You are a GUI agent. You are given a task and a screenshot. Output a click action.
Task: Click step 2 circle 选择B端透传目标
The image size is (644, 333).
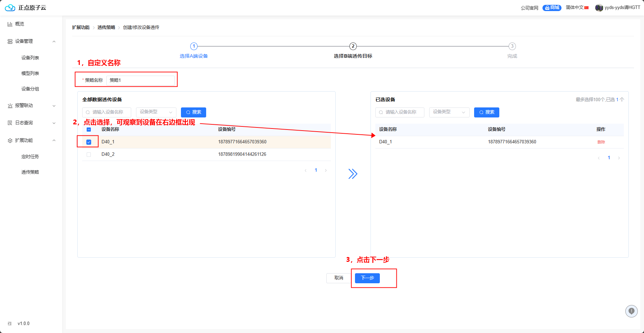tap(353, 46)
